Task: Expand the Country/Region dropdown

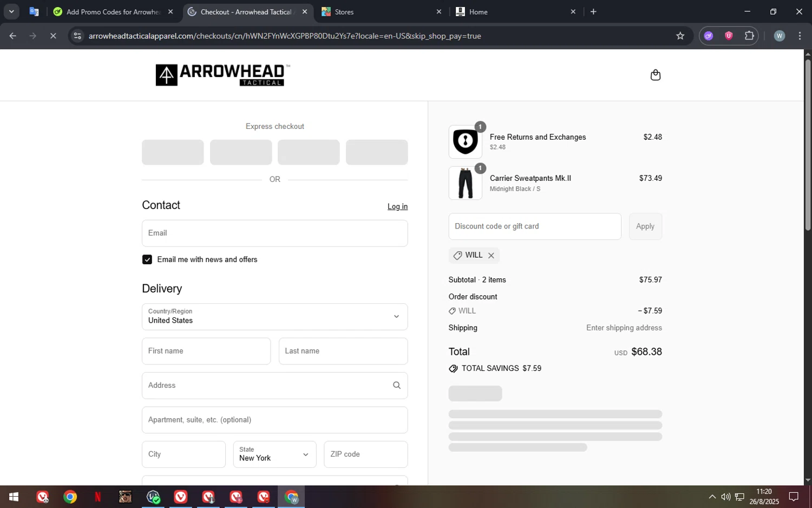Action: 274,317
